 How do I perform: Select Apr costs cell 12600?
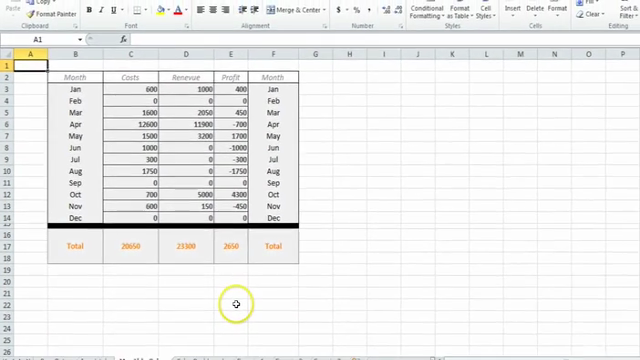[131, 124]
